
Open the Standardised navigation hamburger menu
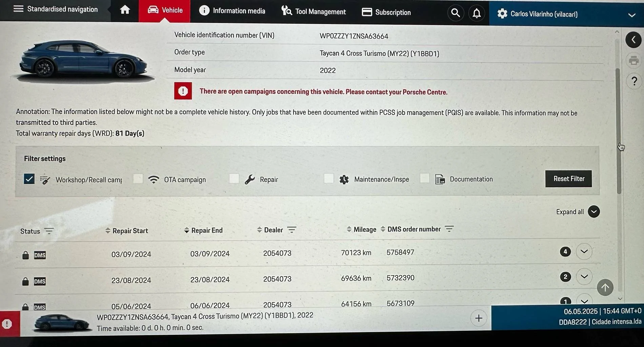coord(18,9)
